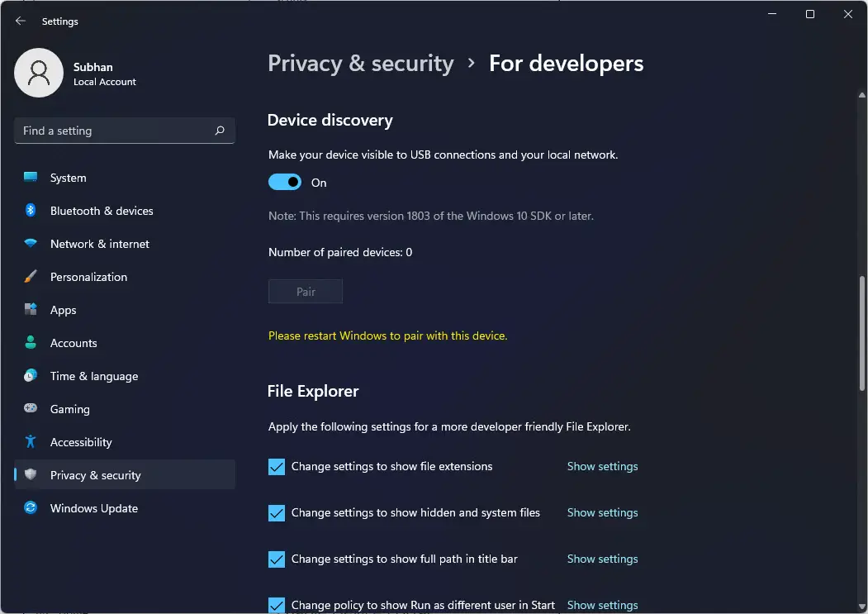
Task: Uncheck show full path in title bar checkbox
Action: tap(276, 559)
